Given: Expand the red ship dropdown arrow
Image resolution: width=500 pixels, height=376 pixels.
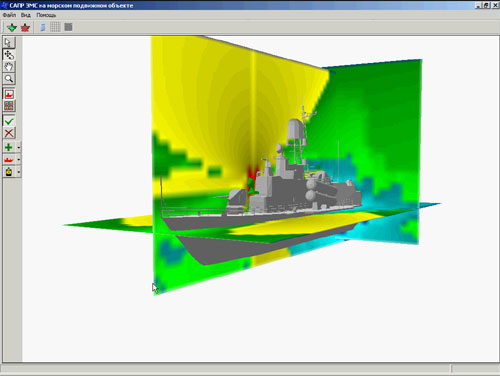Looking at the screenshot, I should [19, 160].
